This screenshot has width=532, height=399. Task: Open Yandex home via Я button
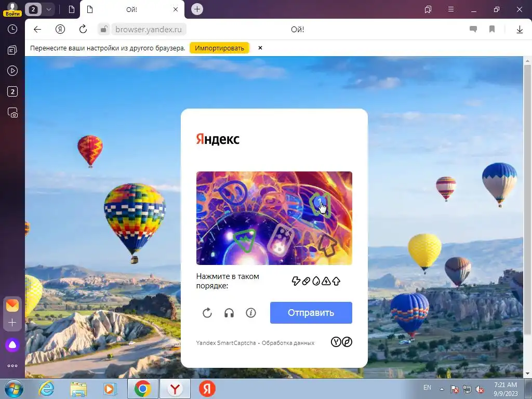tap(60, 29)
